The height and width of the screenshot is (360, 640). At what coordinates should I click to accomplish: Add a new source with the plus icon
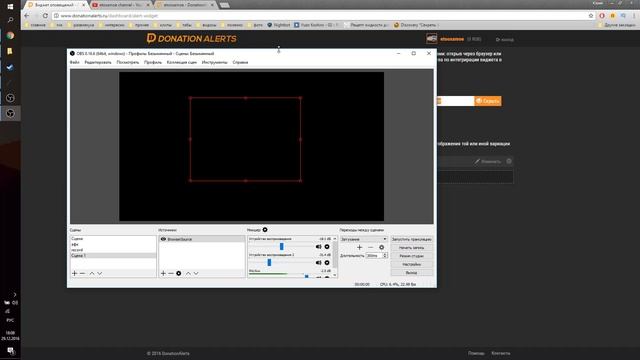[x=163, y=273]
